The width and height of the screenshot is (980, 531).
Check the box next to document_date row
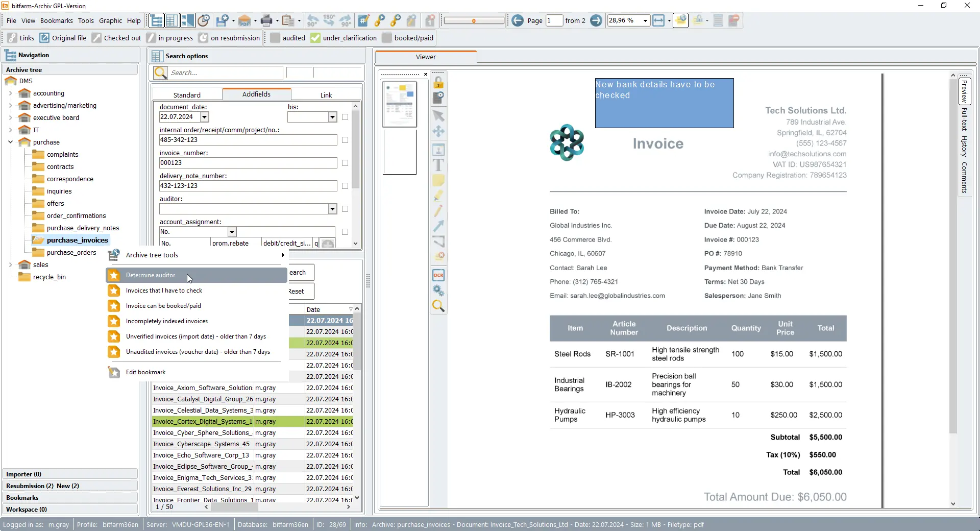345,117
